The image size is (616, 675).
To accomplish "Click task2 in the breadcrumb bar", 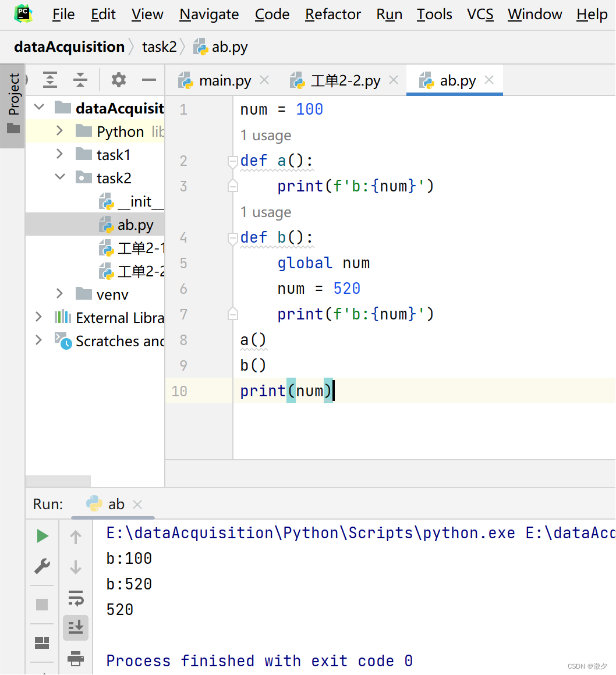I will (160, 47).
